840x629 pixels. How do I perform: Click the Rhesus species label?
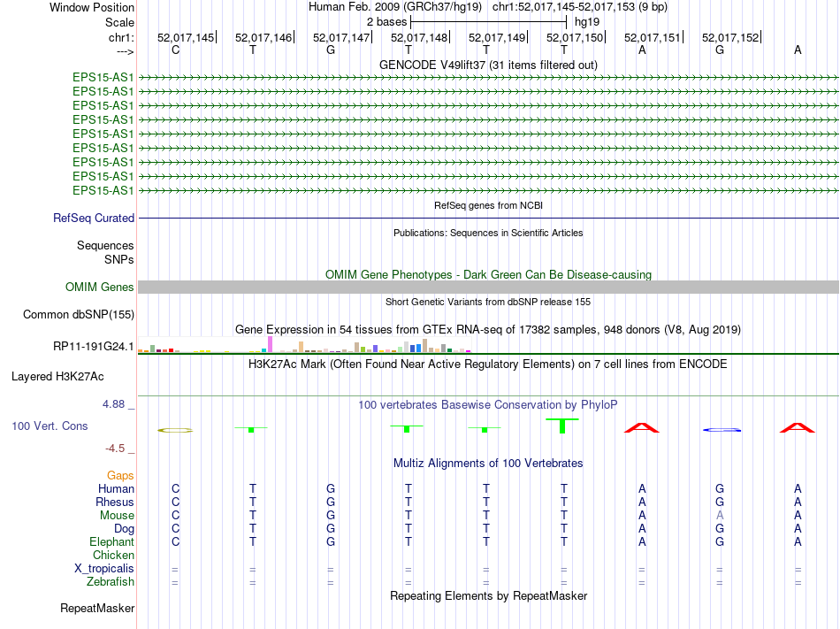pyautogui.click(x=115, y=502)
